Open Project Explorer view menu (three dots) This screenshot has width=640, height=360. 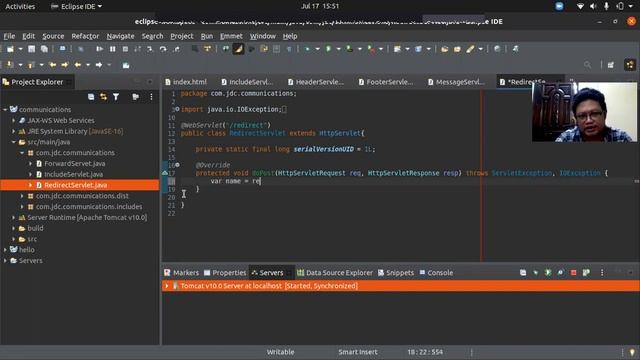point(151,97)
